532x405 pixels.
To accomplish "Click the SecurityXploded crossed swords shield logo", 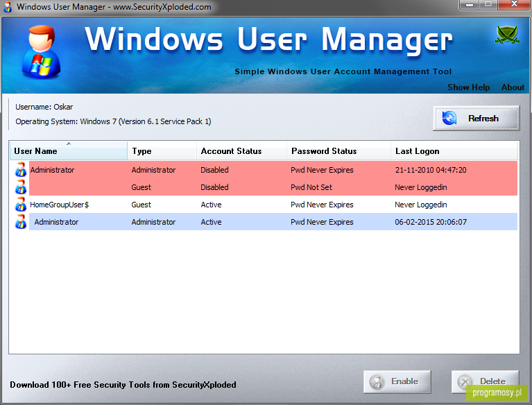I will pos(507,35).
